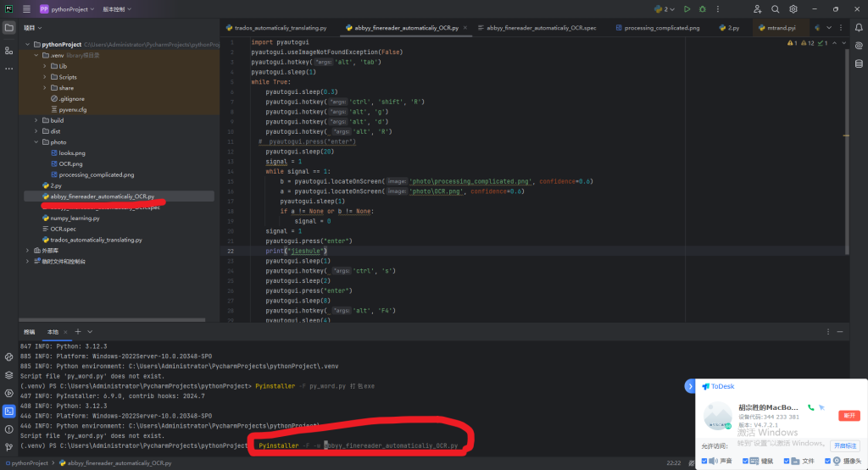The width and height of the screenshot is (868, 470).
Task: Toggle the 键鼠 checkbox in ToDesk
Action: pyautogui.click(x=747, y=462)
